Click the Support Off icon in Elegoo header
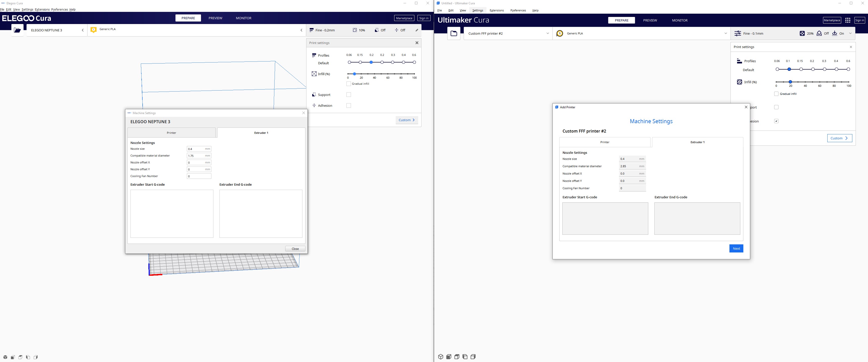This screenshot has width=868, height=362. (x=377, y=30)
